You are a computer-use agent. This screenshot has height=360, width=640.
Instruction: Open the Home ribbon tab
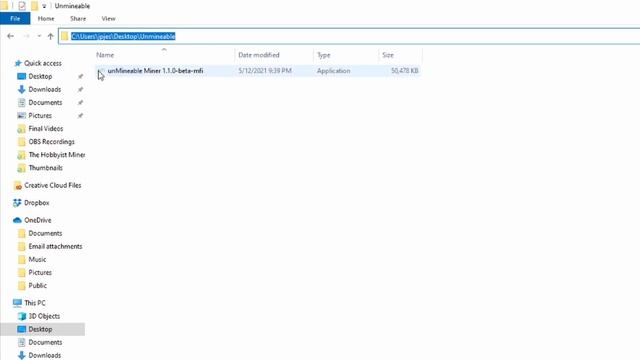coord(46,18)
